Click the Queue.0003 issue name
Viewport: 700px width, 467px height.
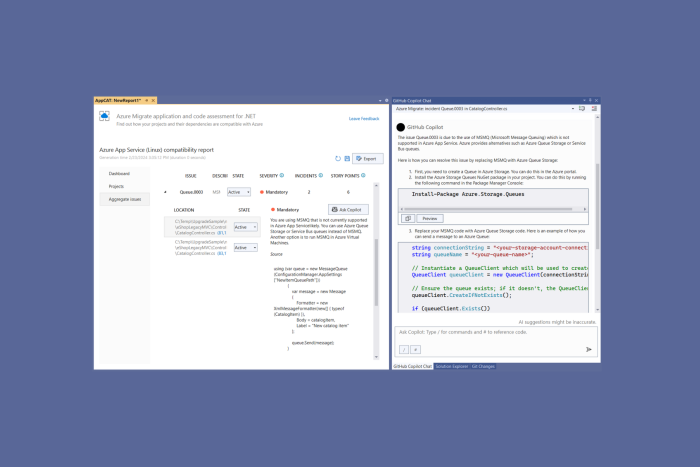[191, 192]
